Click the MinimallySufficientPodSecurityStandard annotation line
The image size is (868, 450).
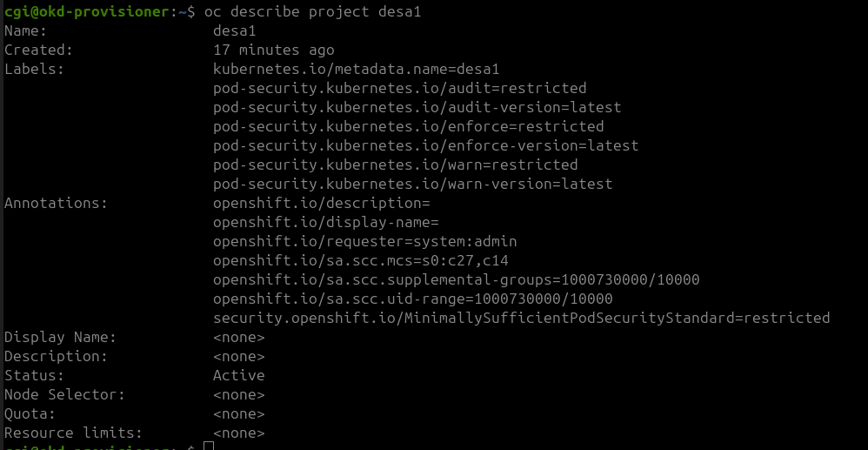pos(521,319)
